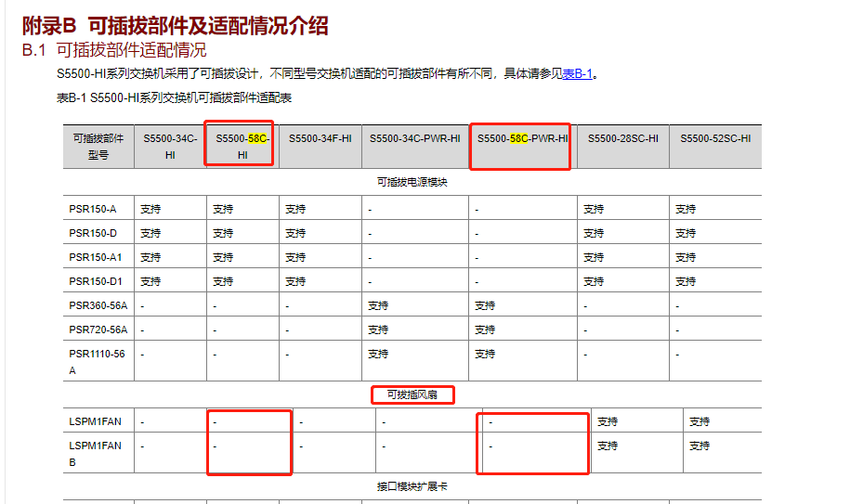Click the row label PSR360-56A
Screen dimensions: 850x504
coord(98,306)
